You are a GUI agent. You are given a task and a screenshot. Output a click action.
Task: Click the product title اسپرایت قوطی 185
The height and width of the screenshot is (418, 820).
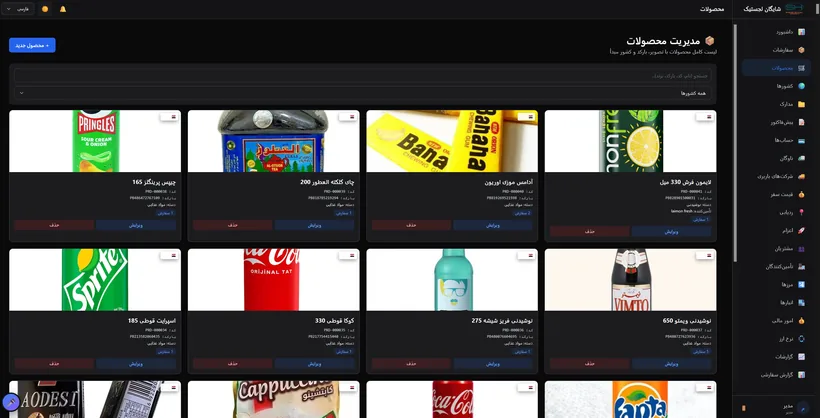tap(152, 321)
